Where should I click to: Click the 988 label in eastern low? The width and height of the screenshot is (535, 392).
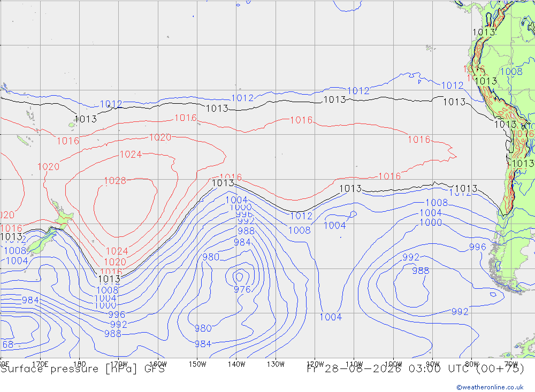421,271
